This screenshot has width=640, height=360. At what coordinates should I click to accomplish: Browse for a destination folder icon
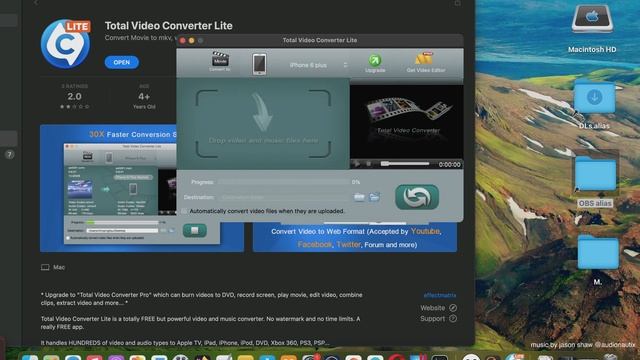click(359, 197)
